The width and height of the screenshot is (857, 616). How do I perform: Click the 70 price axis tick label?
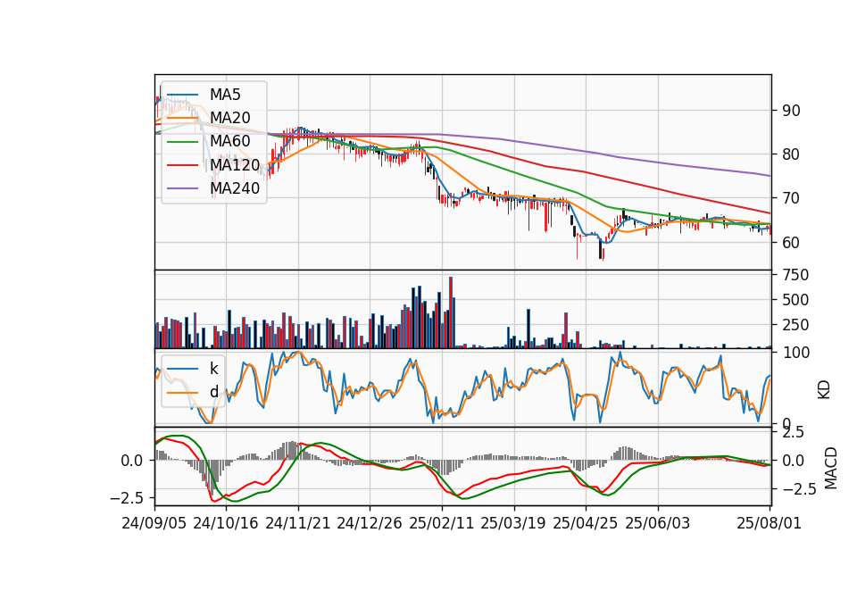[x=791, y=198]
